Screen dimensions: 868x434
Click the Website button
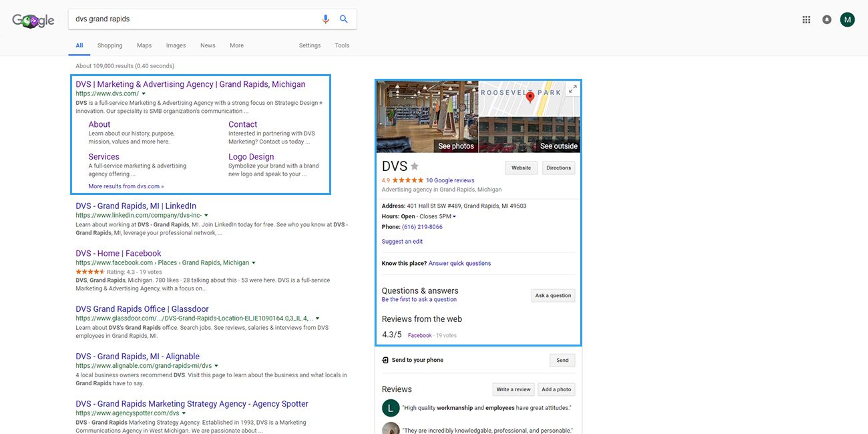521,168
